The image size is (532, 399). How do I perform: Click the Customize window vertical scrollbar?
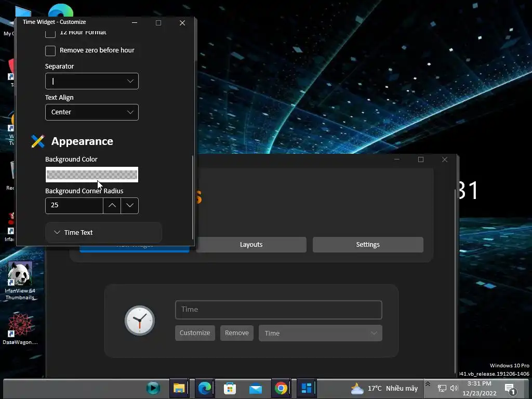pyautogui.click(x=193, y=197)
